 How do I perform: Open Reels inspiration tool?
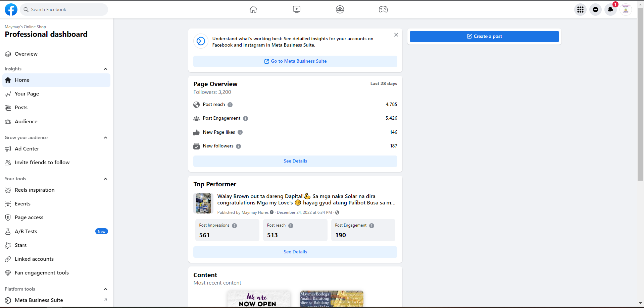(x=56, y=190)
